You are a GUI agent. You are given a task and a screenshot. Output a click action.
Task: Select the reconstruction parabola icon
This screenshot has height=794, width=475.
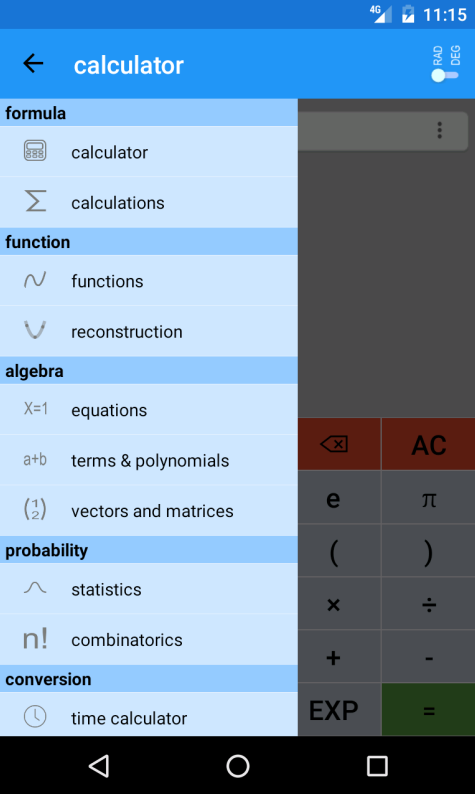(x=35, y=330)
